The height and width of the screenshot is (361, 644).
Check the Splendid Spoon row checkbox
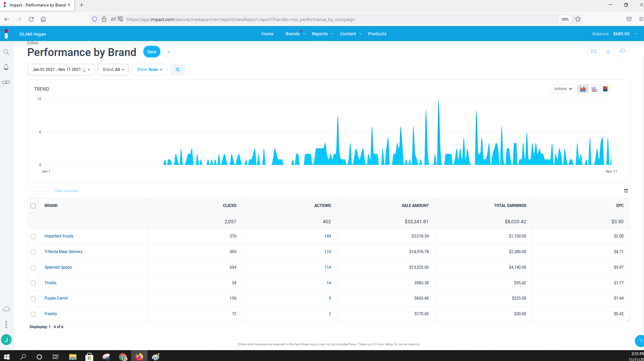point(33,268)
